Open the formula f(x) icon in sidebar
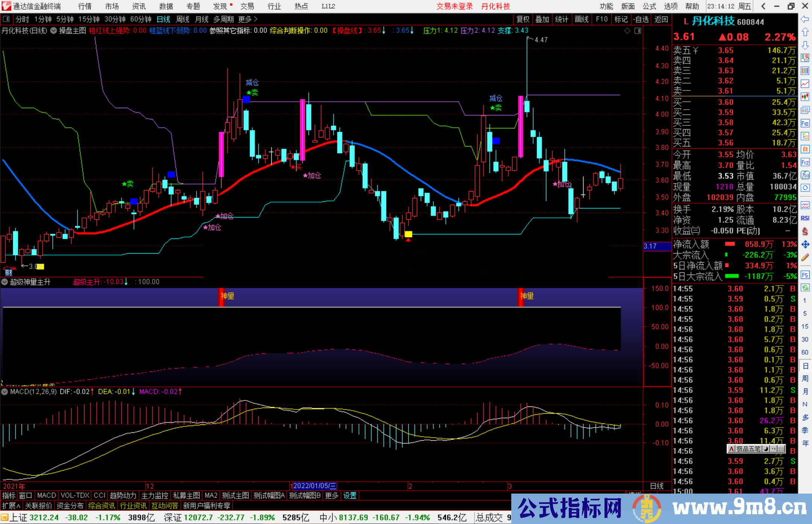 click(805, 175)
